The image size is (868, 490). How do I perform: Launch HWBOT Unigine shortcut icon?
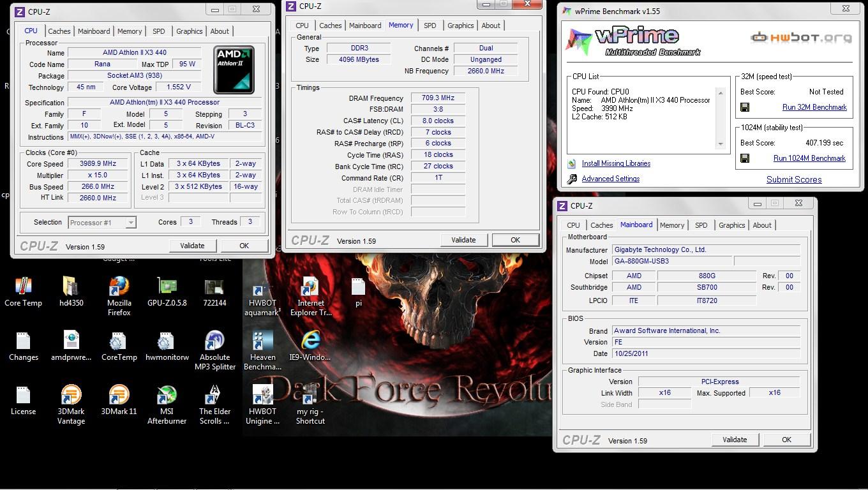coord(262,396)
